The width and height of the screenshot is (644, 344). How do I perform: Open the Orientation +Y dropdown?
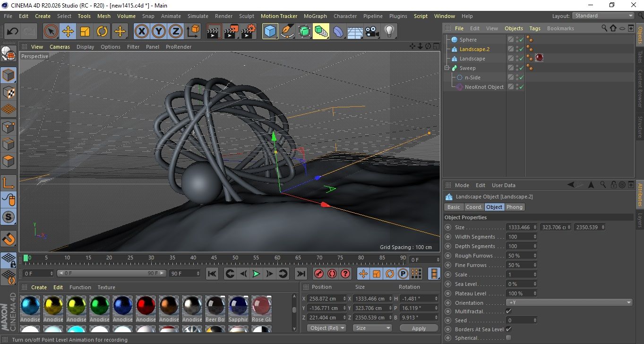tap(569, 302)
